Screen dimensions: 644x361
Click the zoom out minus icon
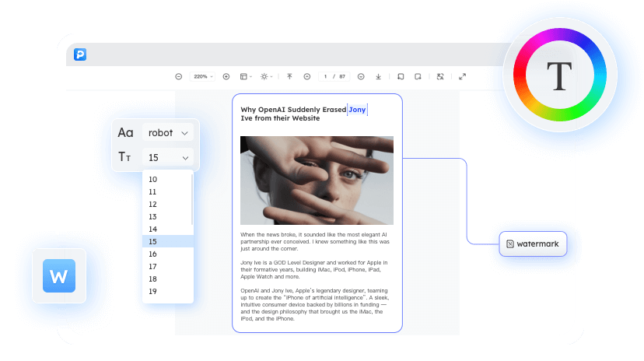178,76
